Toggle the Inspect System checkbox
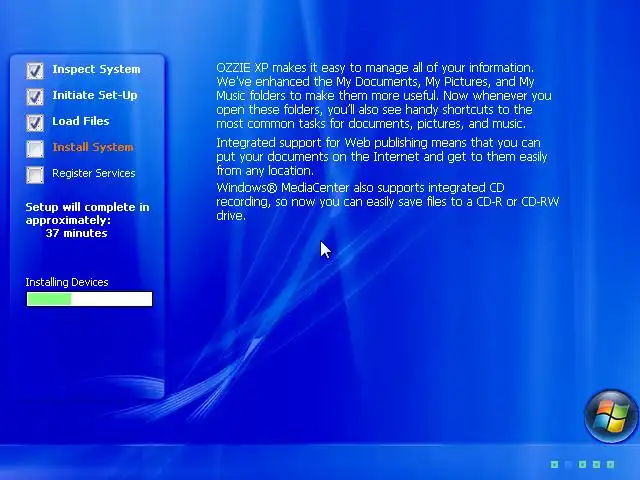This screenshot has height=480, width=640. [x=35, y=70]
